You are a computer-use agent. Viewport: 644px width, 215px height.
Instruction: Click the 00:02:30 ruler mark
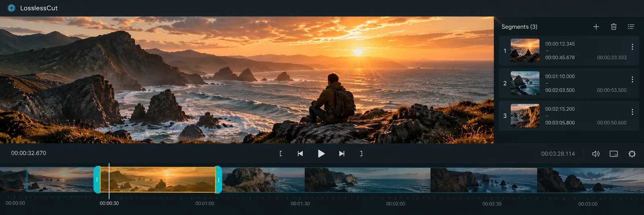492,204
